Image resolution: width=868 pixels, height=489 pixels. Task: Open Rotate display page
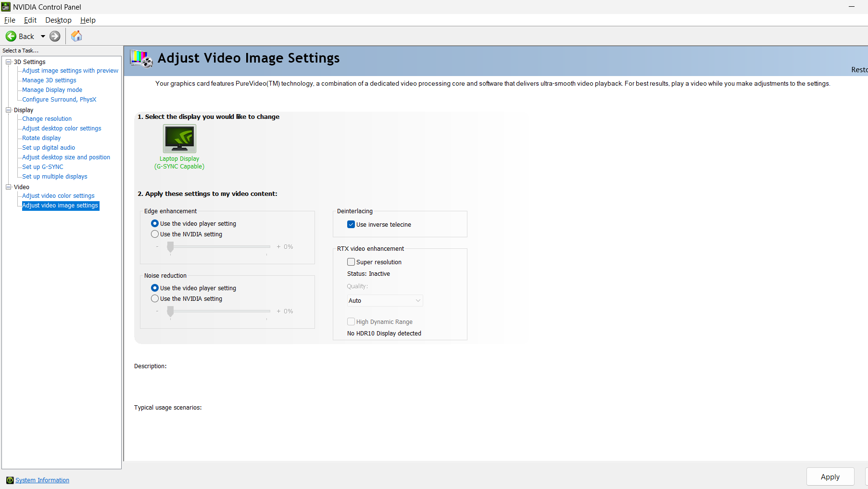(41, 138)
